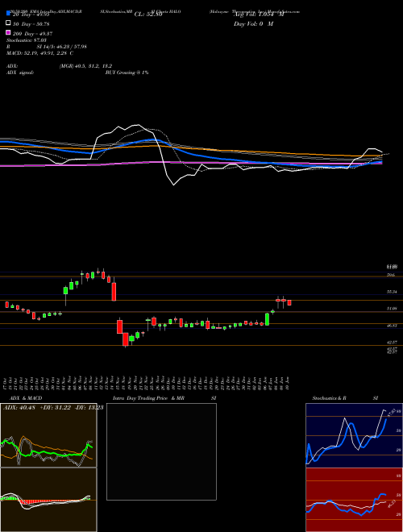Click the 'ADX: 40.48 +DY: 31.22 -DY: 13.23' header
This screenshot has width=403, height=532.
point(53,408)
